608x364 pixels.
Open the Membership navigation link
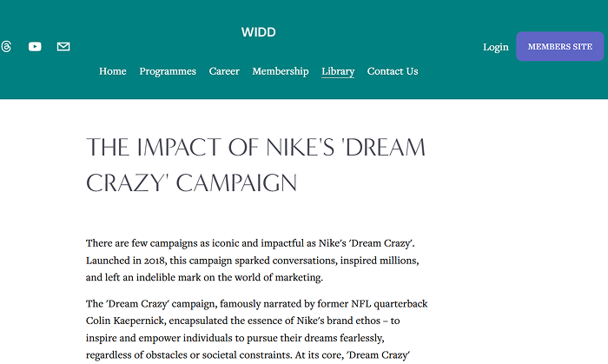[280, 71]
